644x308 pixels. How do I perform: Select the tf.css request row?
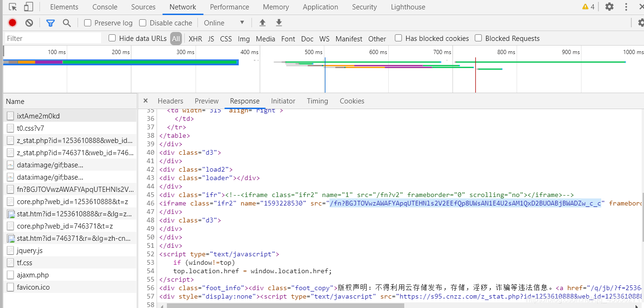pos(70,263)
